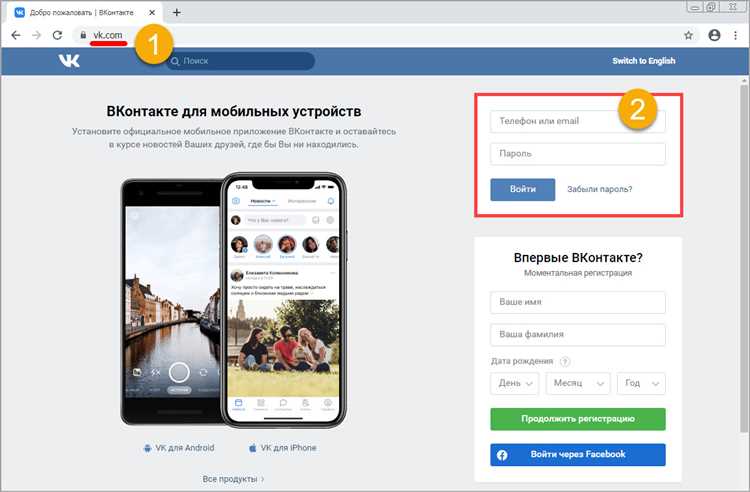The height and width of the screenshot is (492, 750).
Task: Click the Дата рождения label
Action: point(522,361)
